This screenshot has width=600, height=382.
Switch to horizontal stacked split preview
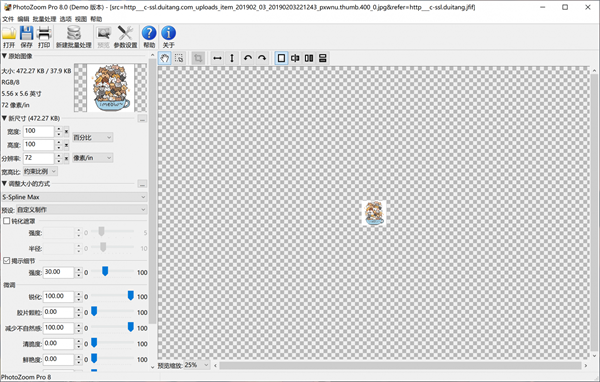coord(323,58)
